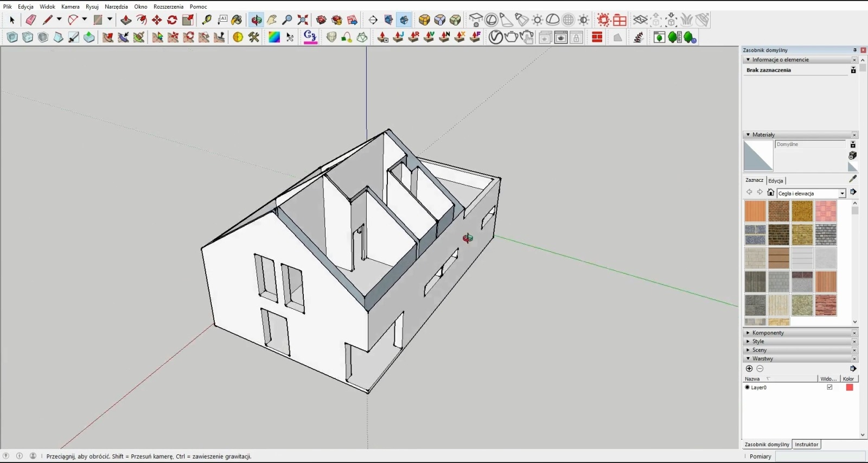Viewport: 868px width, 463px height.
Task: Open the Cegła i elewacja material dropdown
Action: coord(842,194)
